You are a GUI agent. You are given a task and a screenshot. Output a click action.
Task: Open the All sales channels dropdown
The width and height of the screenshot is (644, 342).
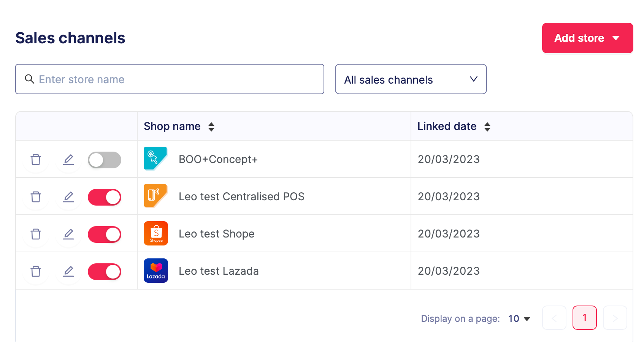[x=411, y=79]
